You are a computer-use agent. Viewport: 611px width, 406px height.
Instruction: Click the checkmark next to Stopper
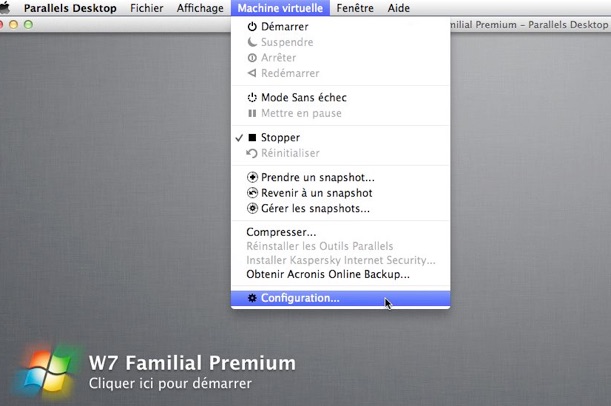click(x=239, y=138)
